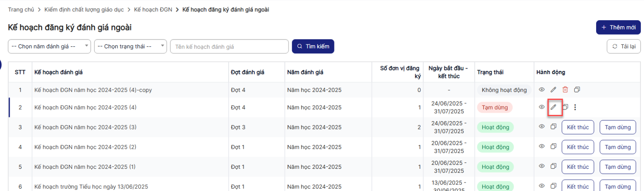Click the copy icon in row 4
This screenshot has width=644, height=191.
553,146
